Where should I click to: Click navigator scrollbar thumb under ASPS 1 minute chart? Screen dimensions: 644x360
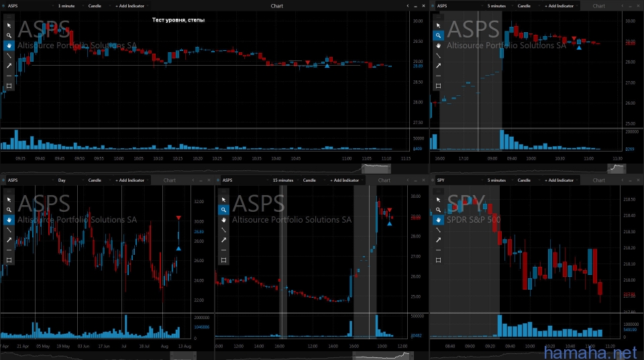pos(376,168)
